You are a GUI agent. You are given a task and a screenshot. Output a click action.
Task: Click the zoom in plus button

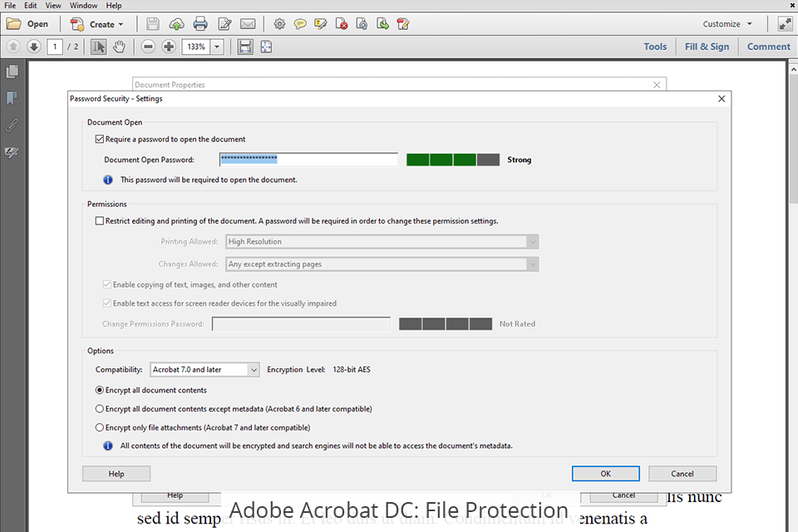[x=169, y=47]
